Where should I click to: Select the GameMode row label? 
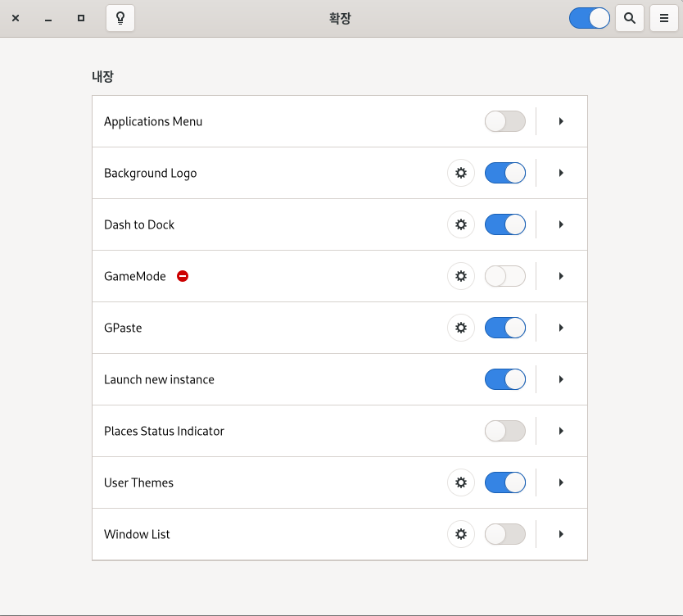point(135,276)
